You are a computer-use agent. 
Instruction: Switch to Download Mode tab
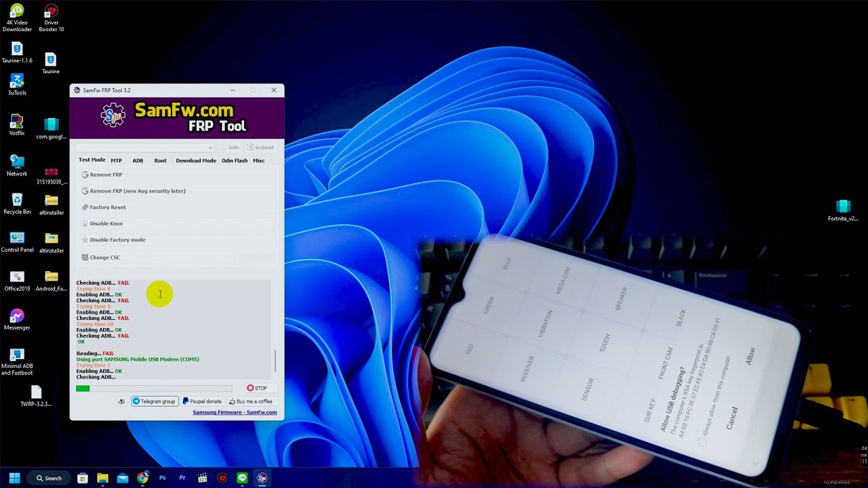tap(196, 161)
